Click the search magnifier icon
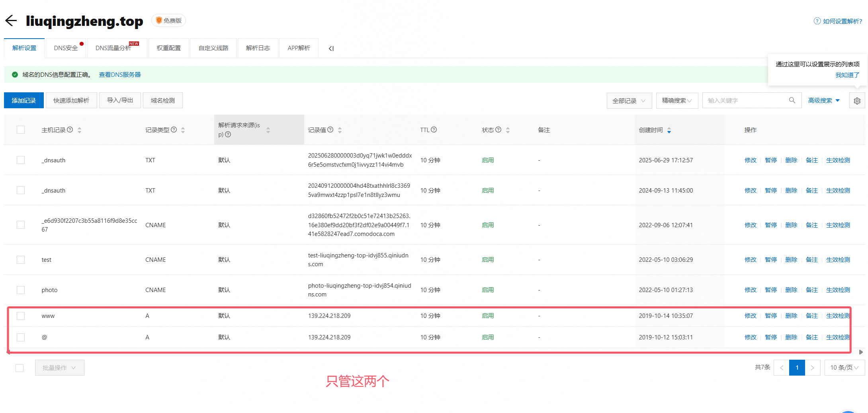Screen dimensions: 868x413 click(792, 100)
